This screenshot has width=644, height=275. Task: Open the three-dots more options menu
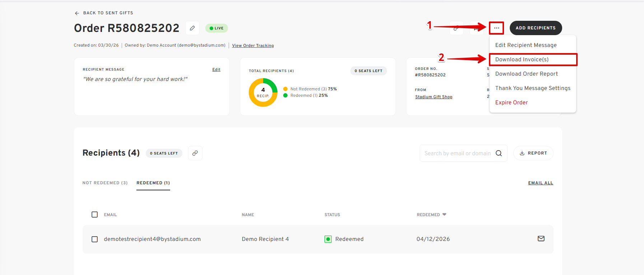(496, 28)
